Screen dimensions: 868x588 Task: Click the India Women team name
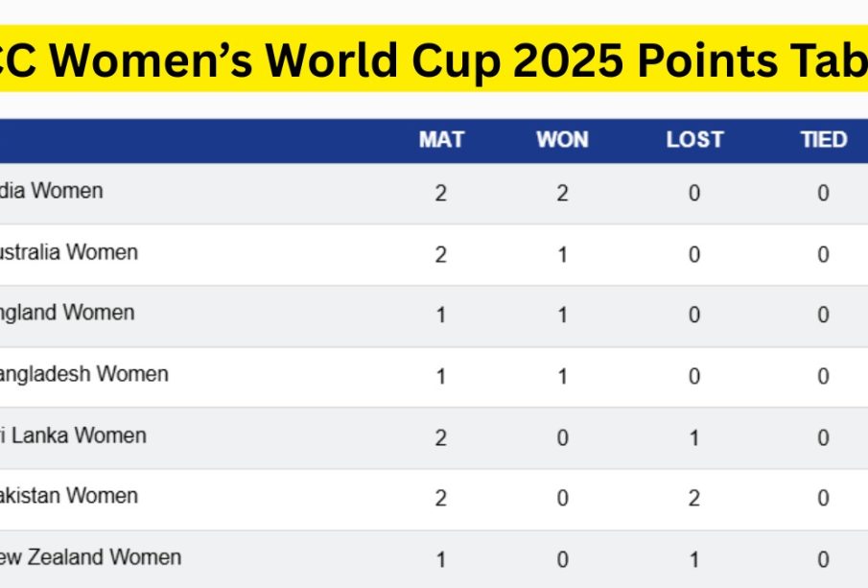[52, 191]
